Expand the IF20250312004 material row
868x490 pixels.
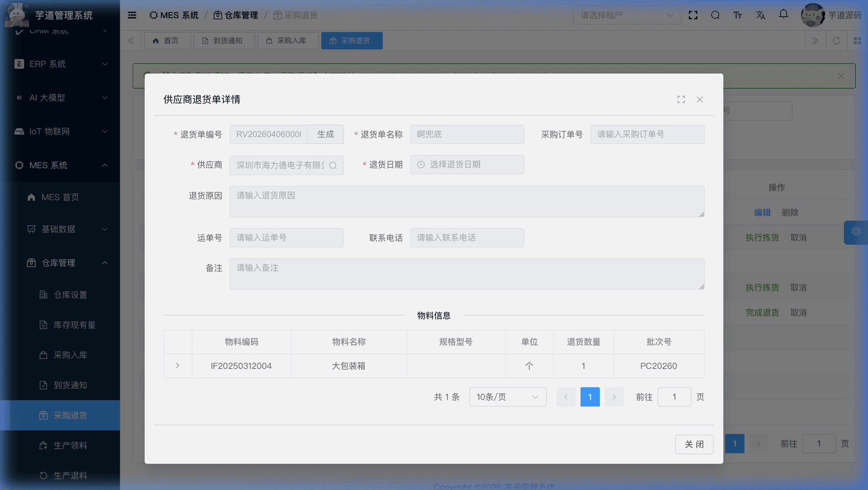(177, 366)
